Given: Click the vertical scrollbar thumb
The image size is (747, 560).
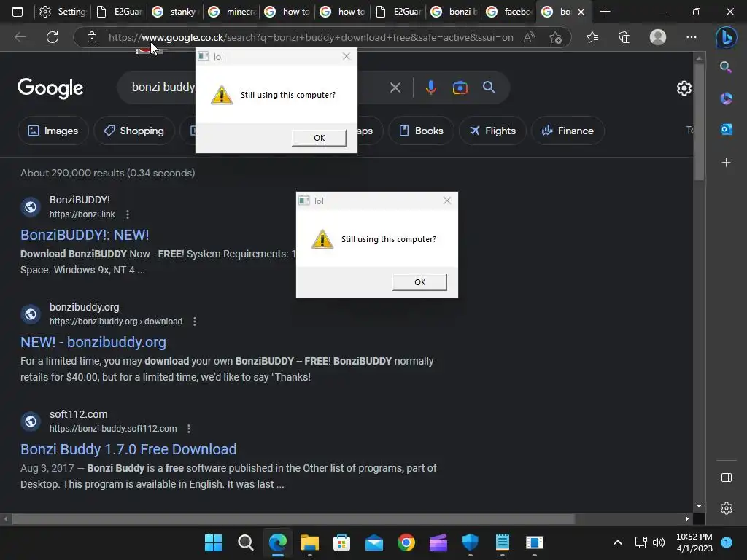Looking at the screenshot, I should [699, 122].
